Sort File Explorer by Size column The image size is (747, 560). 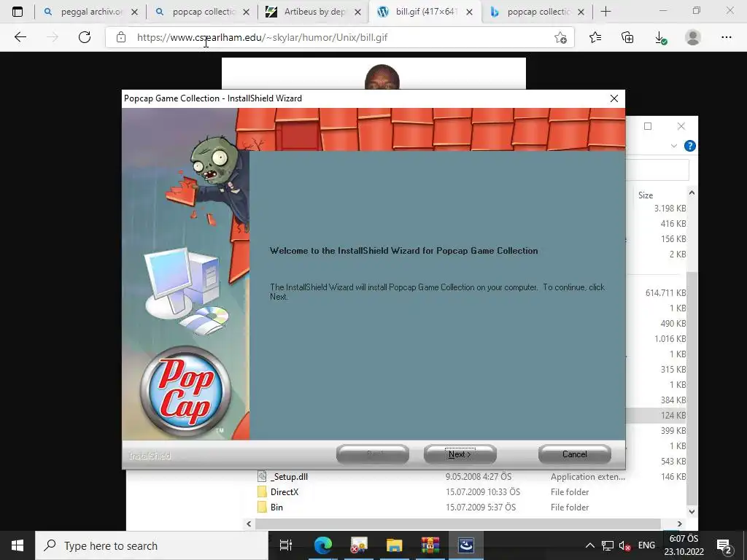coord(646,195)
